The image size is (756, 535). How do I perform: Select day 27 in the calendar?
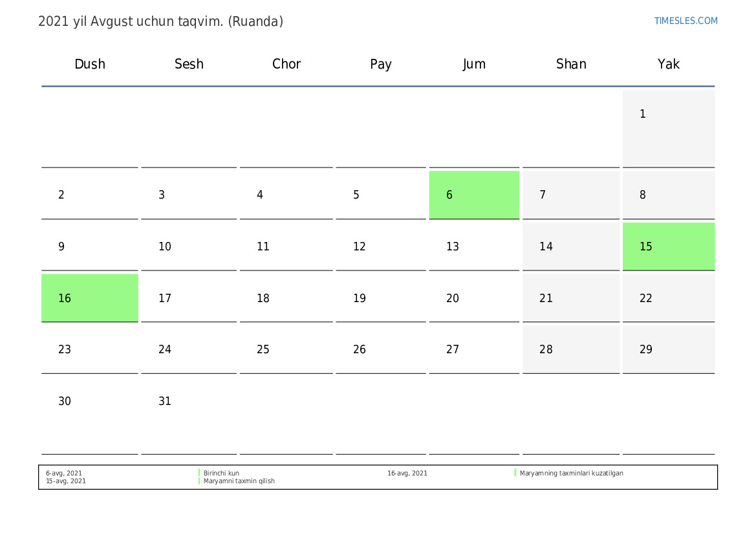pos(475,349)
